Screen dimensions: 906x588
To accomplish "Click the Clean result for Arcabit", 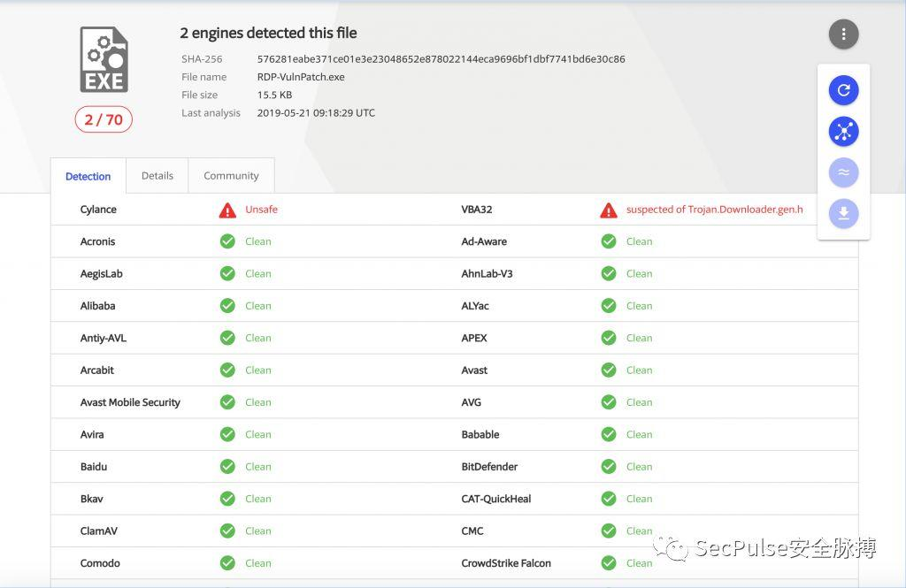I will pos(257,370).
